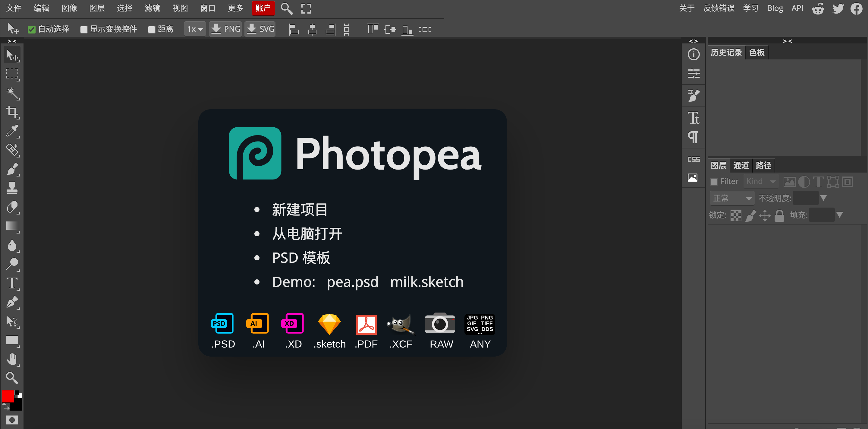Screen dimensions: 868x429
Task: Pick the Eyedropper tool
Action: click(x=12, y=131)
